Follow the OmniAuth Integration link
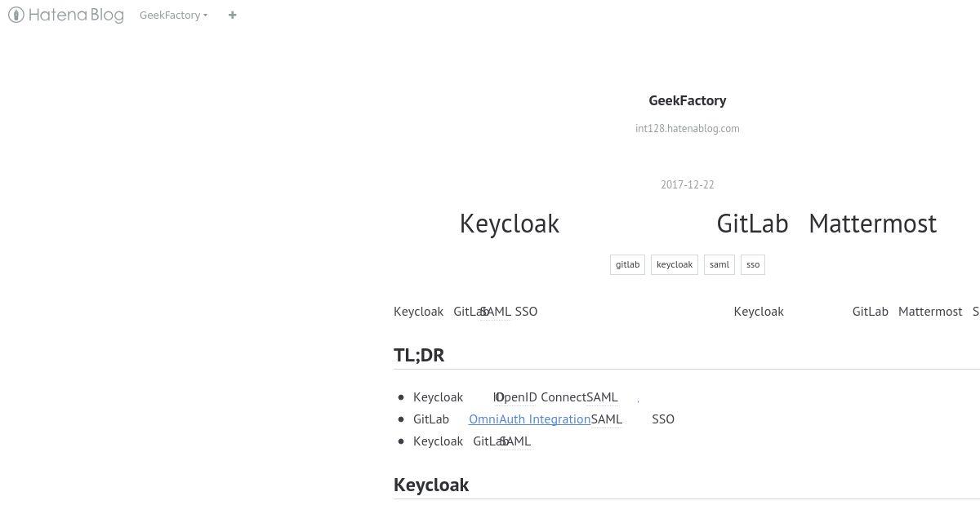The height and width of the screenshot is (514, 980). pyautogui.click(x=529, y=419)
